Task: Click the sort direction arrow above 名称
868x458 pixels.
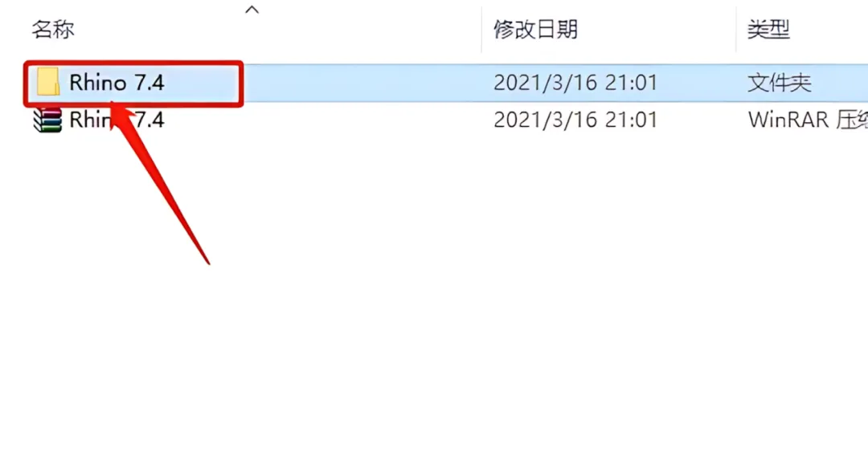Action: (x=252, y=10)
